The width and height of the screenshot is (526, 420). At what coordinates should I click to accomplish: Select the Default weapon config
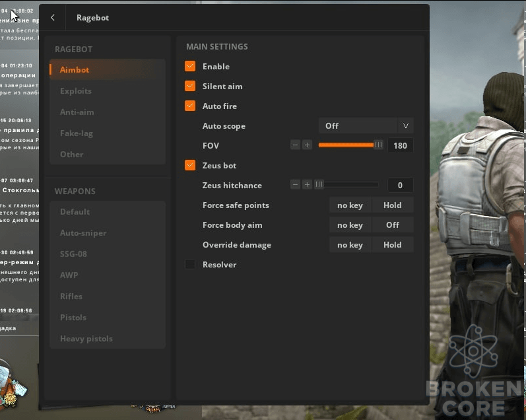108,212
